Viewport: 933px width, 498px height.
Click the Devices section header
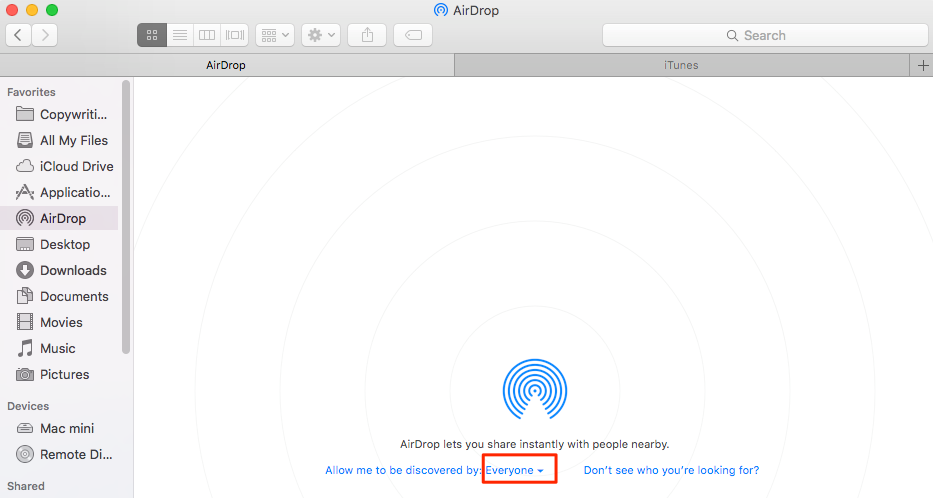point(28,406)
